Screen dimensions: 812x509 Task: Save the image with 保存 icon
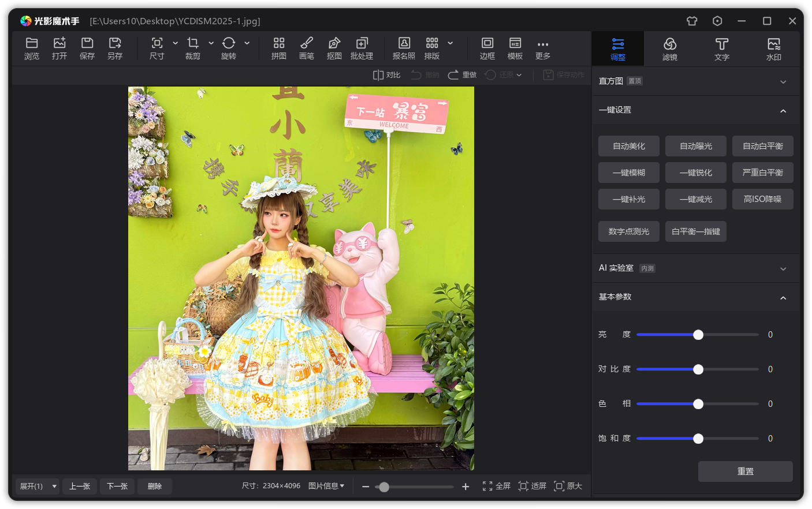(x=87, y=48)
